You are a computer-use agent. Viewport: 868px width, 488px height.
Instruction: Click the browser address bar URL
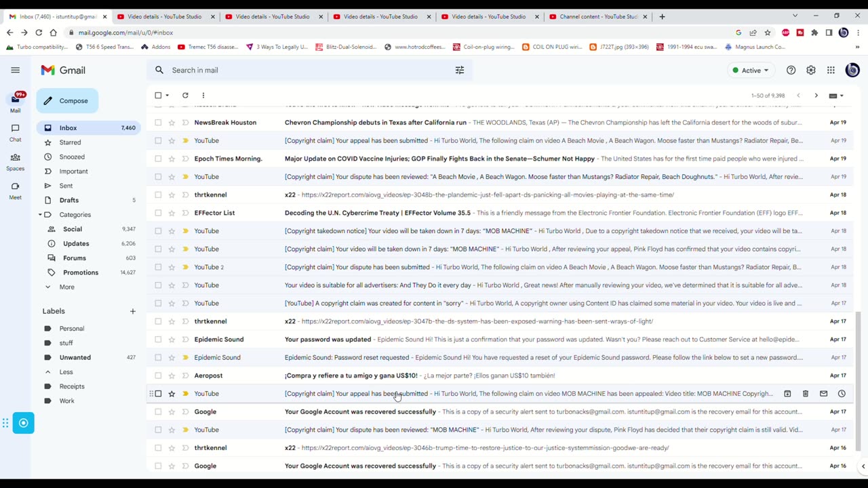[x=125, y=33]
